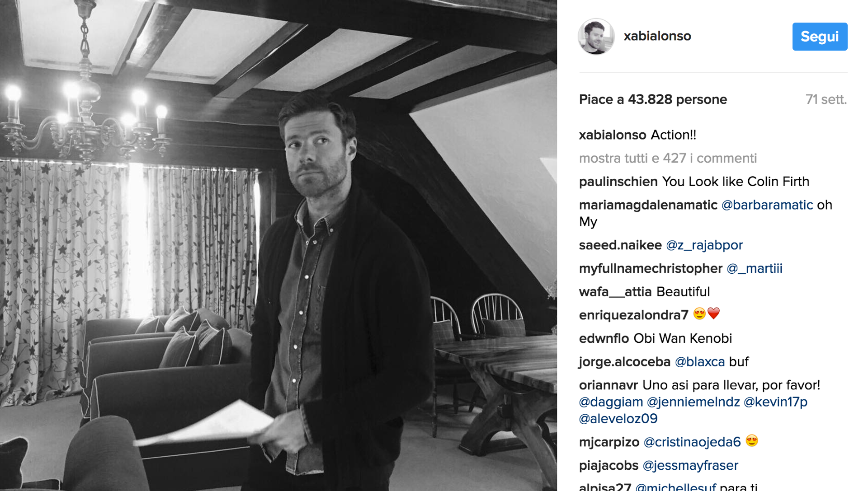The image size is (868, 491).
Task: Open the @barbaramatic mention
Action: [x=767, y=205]
